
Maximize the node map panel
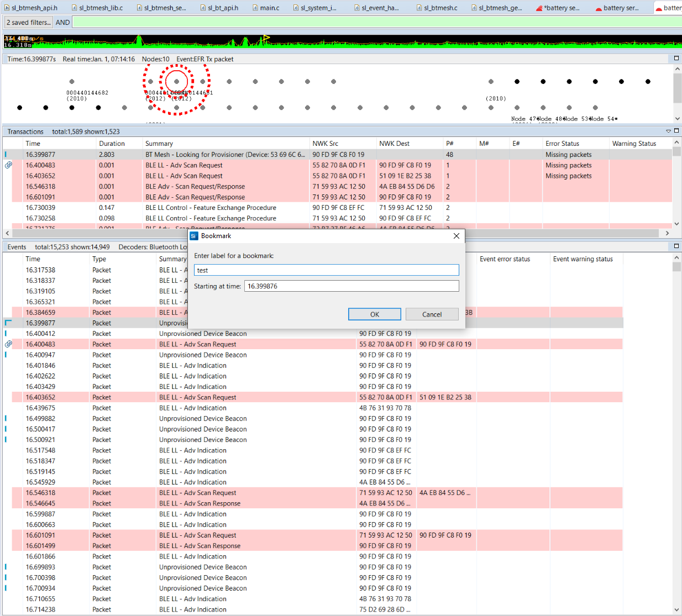676,58
